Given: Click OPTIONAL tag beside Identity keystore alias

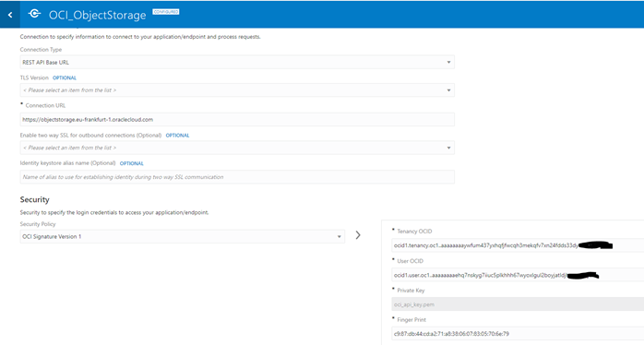Looking at the screenshot, I should [131, 163].
